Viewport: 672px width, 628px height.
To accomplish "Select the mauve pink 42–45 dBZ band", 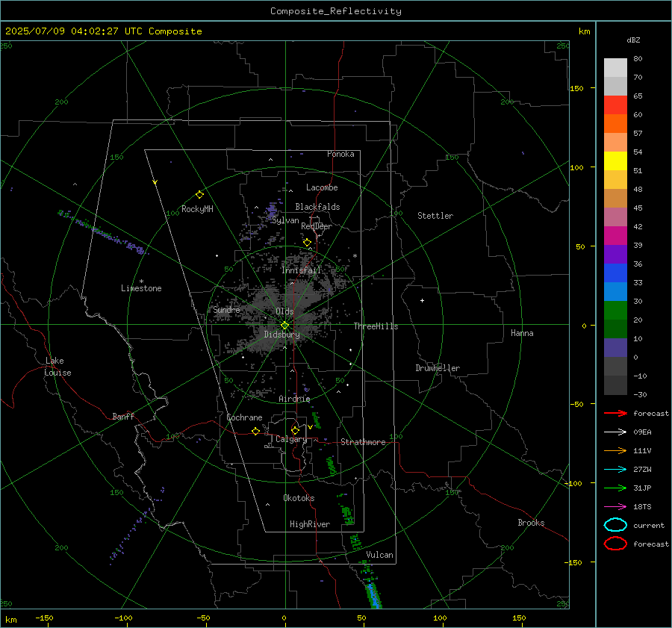I will tap(615, 217).
